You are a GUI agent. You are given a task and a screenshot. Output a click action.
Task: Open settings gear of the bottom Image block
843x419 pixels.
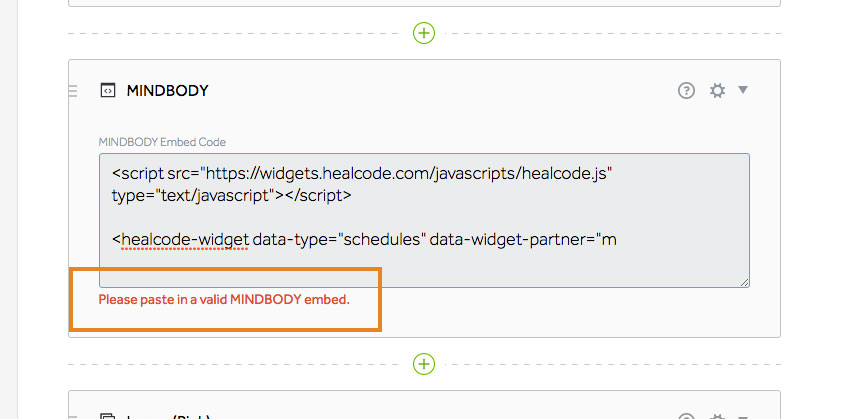717,417
